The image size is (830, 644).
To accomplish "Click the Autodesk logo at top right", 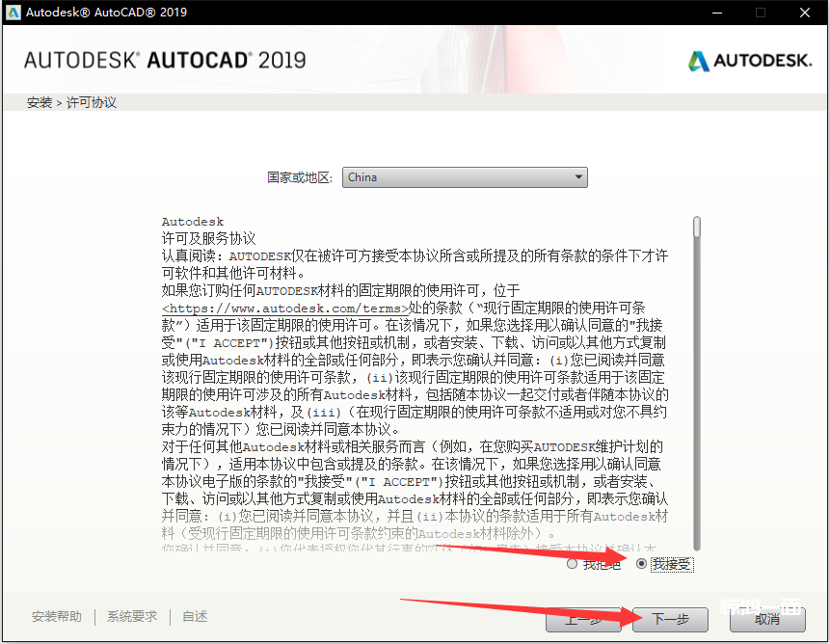I will click(750, 60).
